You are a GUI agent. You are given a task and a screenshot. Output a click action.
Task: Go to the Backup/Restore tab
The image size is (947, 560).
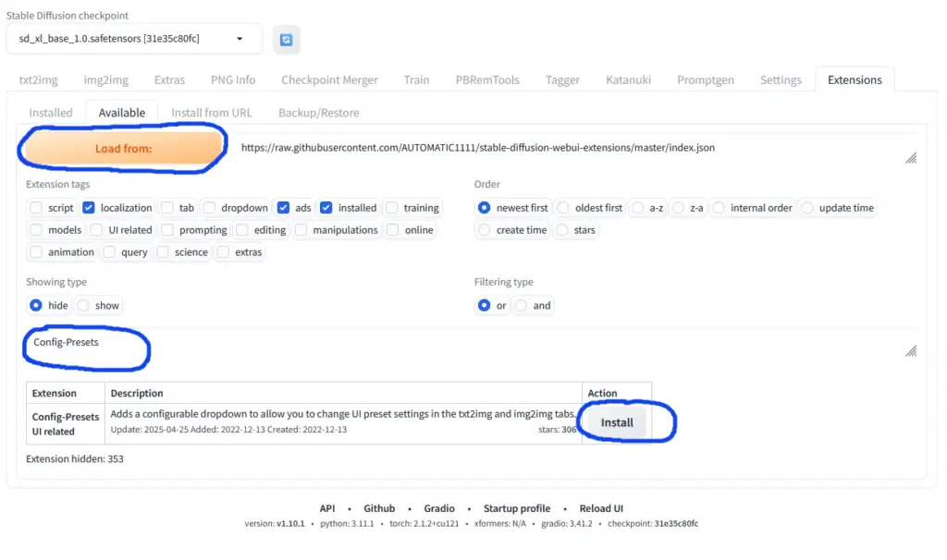pos(318,112)
